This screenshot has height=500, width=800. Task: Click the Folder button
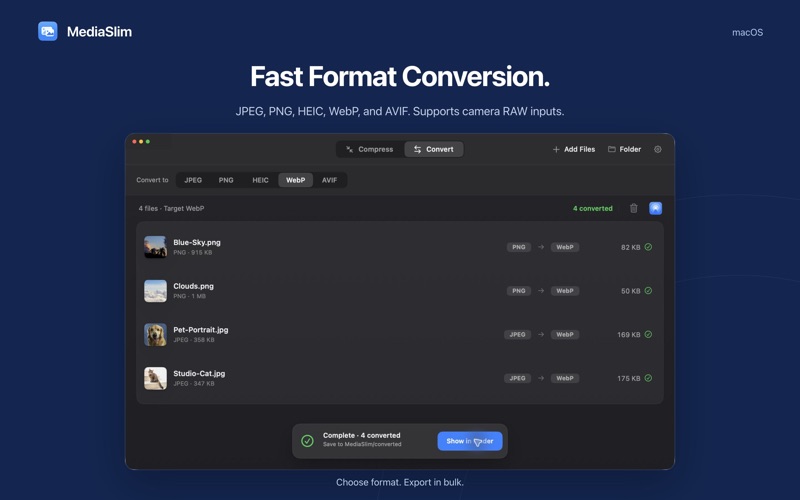click(624, 149)
